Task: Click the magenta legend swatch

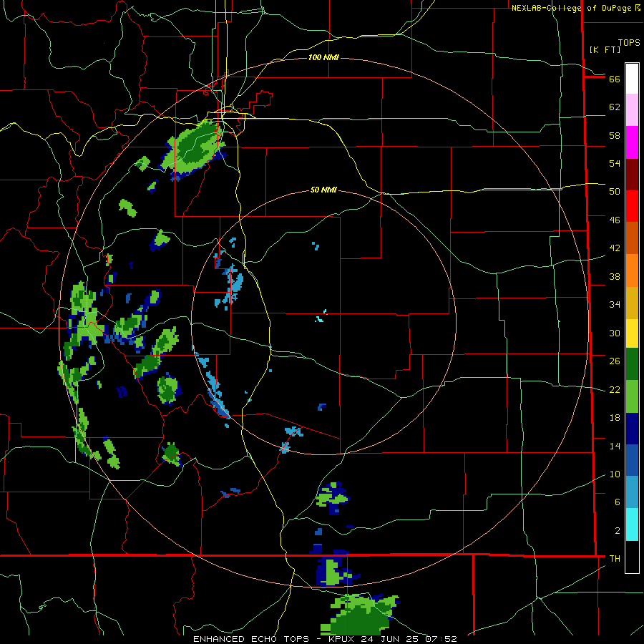Action: (632, 142)
